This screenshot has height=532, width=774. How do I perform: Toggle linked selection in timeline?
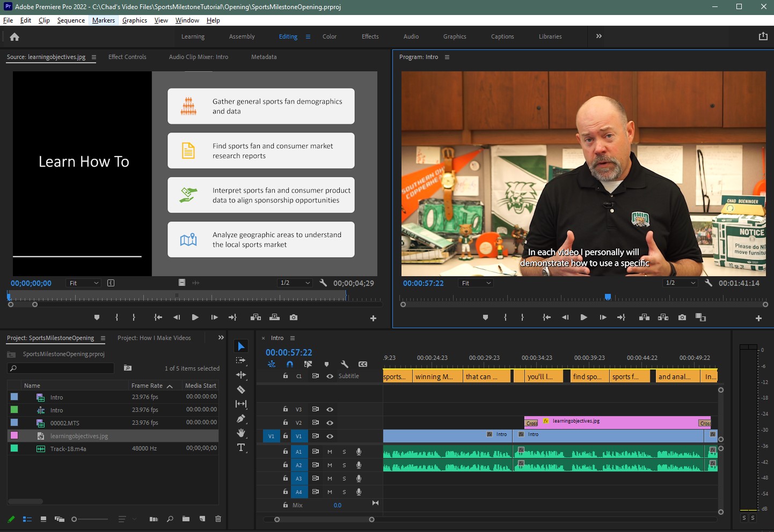308,364
